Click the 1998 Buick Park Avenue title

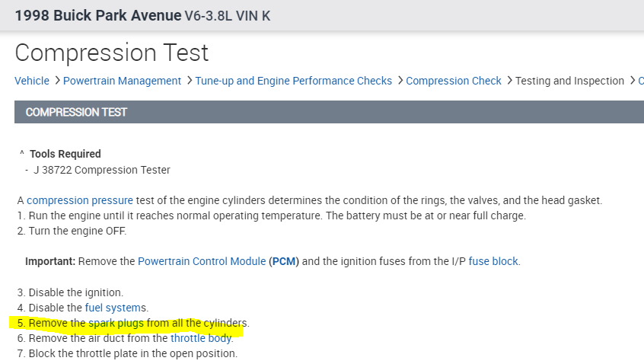(97, 15)
